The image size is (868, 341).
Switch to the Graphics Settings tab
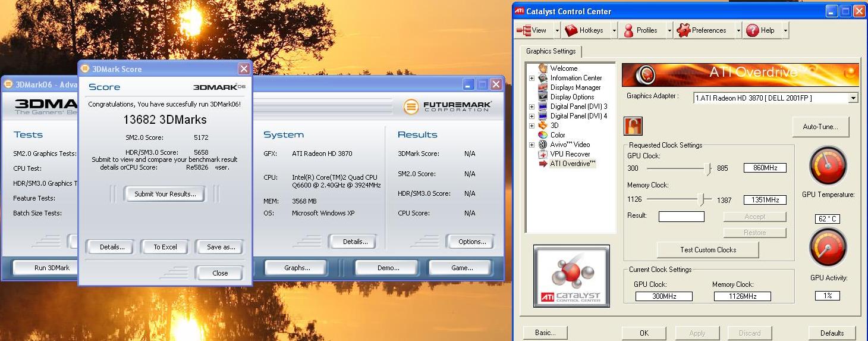(551, 51)
